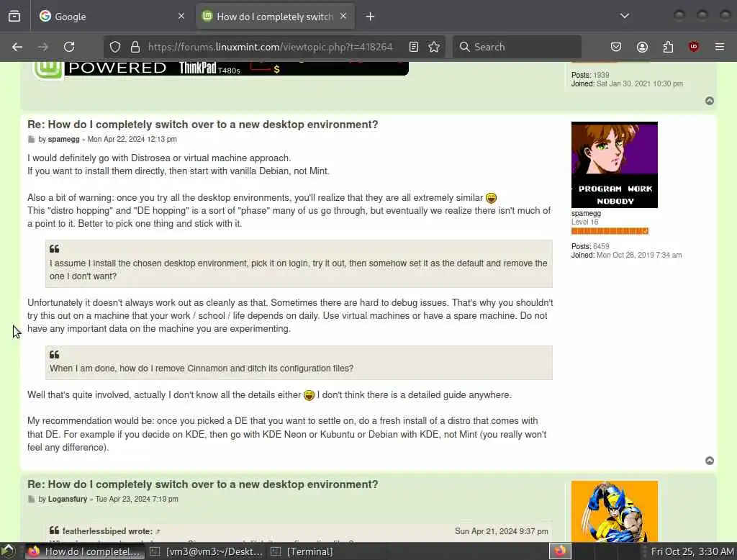Click spamegg's Level 16 progress bar
Viewport: 737px width, 560px height.
(610, 231)
